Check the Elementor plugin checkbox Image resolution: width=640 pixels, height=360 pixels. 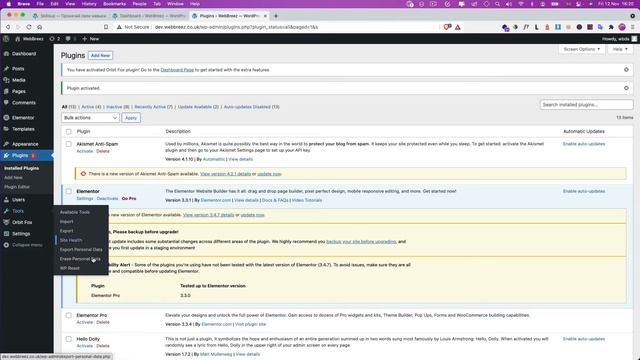point(69,191)
